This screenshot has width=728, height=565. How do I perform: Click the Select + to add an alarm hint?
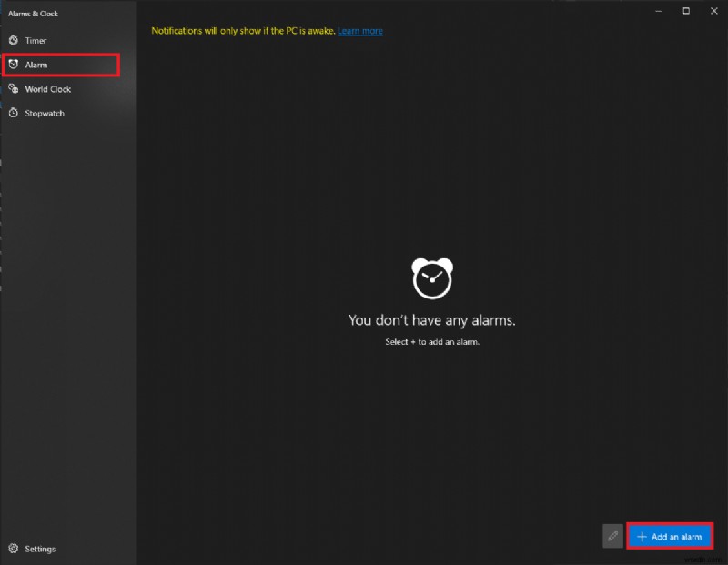pos(431,339)
